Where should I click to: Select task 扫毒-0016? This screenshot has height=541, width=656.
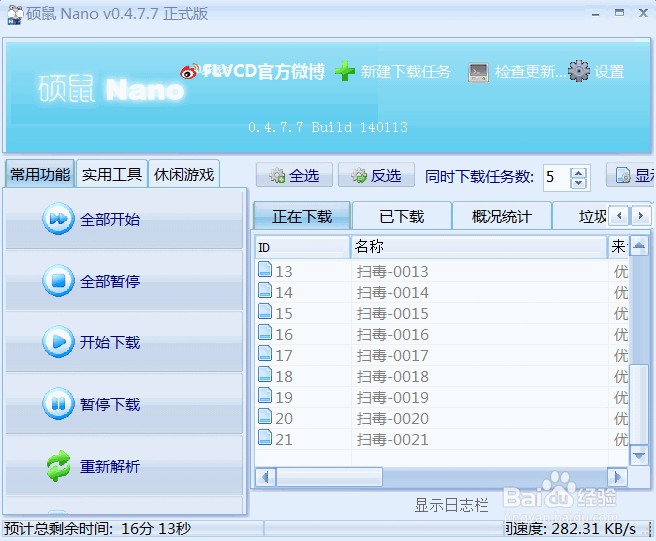392,334
